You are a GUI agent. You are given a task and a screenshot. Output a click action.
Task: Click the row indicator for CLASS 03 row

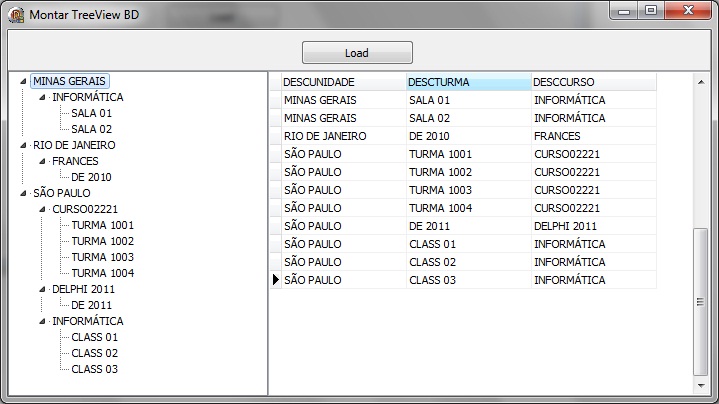coord(275,280)
